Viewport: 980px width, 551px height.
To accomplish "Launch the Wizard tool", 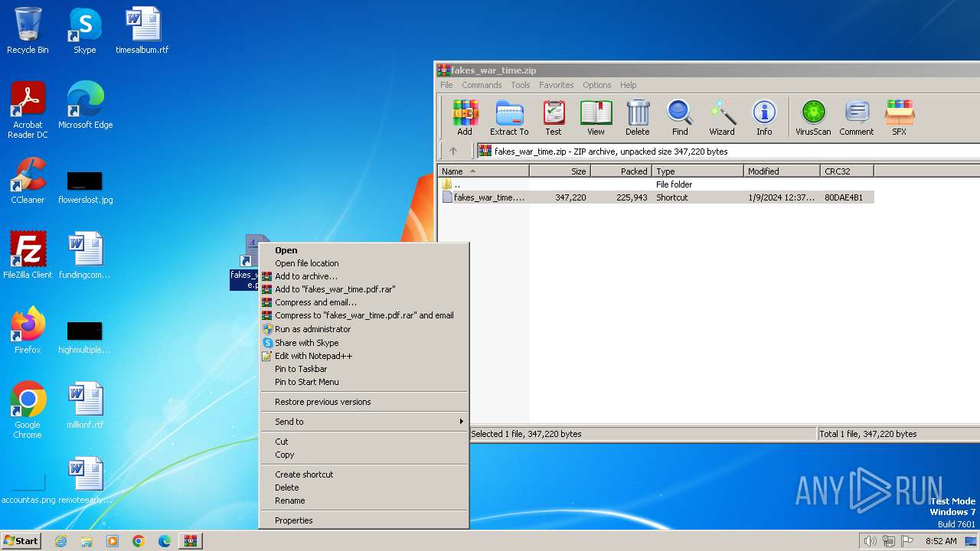I will pyautogui.click(x=722, y=118).
